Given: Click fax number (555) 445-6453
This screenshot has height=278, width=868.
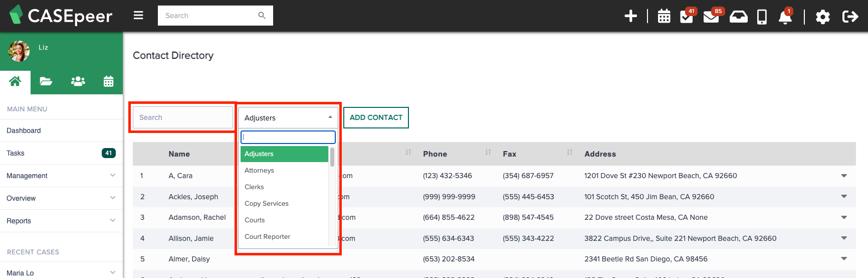Looking at the screenshot, I should [x=528, y=197].
